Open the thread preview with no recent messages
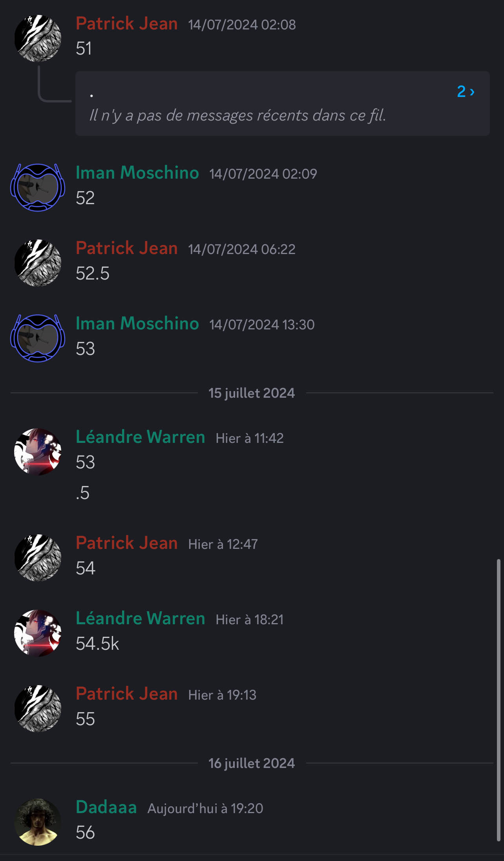The image size is (504, 861). click(282, 104)
